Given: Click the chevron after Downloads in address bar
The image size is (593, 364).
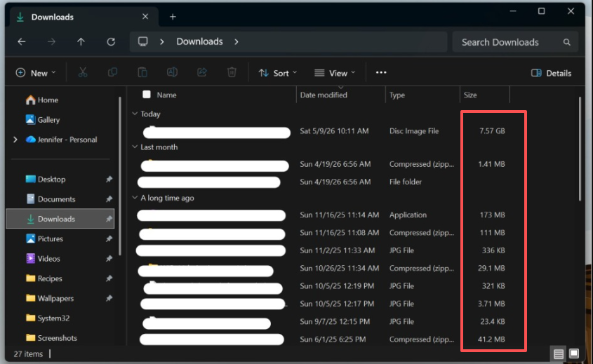Looking at the screenshot, I should [x=236, y=41].
